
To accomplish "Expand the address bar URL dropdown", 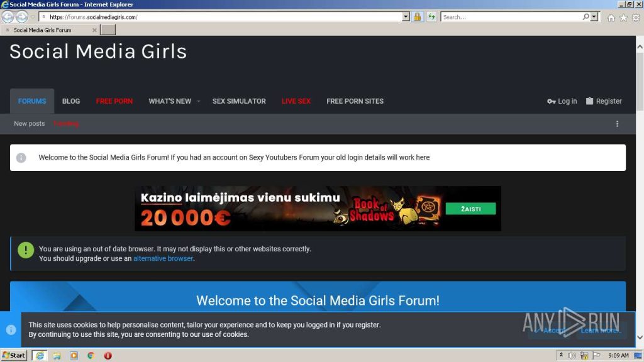I will click(406, 17).
